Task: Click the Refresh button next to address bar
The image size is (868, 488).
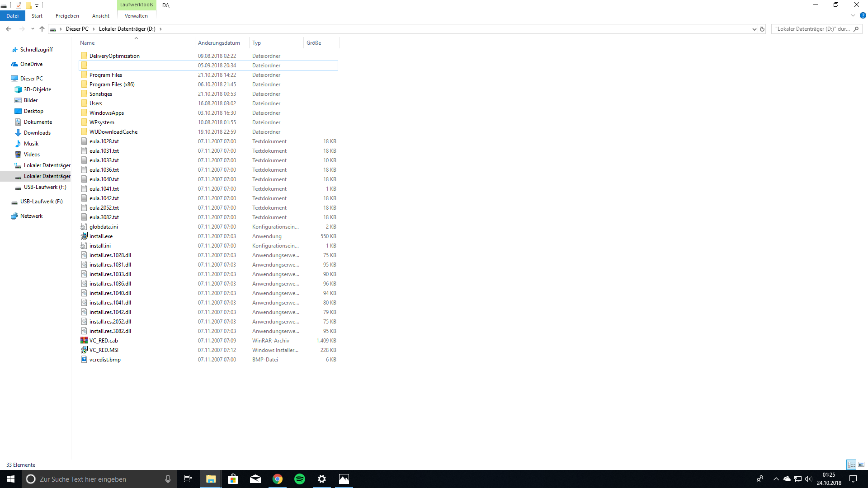Action: [x=762, y=29]
